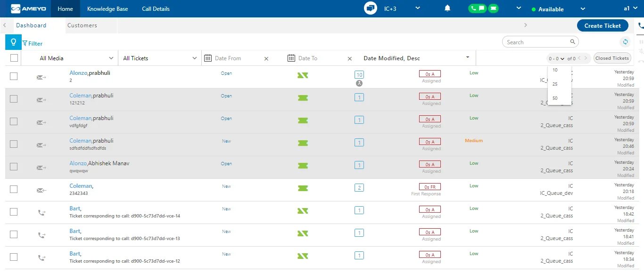Open the a1 user menu
This screenshot has height=273, width=644.
pyautogui.click(x=630, y=8)
